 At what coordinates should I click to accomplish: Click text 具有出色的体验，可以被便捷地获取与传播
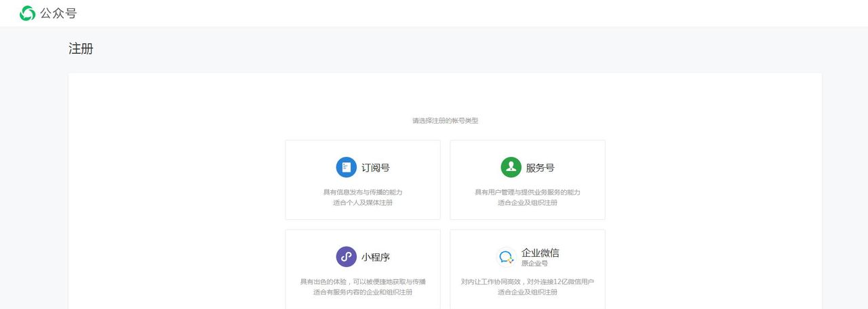pyautogui.click(x=363, y=282)
